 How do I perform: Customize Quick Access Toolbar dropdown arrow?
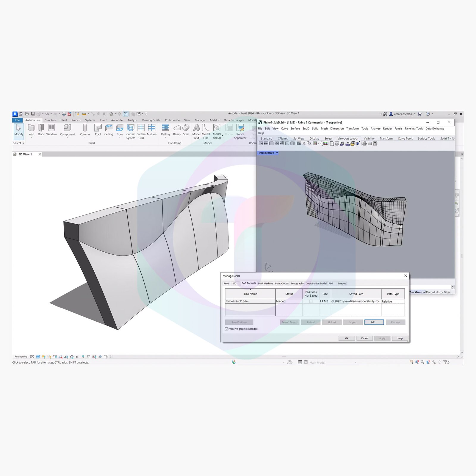pyautogui.click(x=146, y=114)
